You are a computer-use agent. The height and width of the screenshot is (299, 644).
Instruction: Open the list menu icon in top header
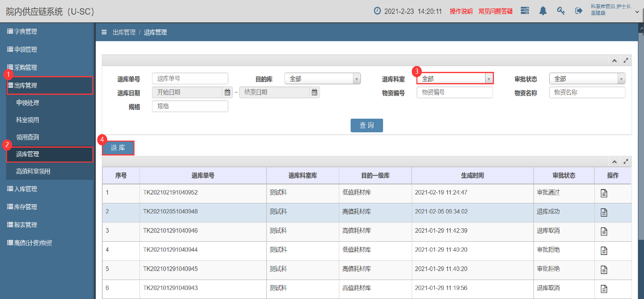525,11
